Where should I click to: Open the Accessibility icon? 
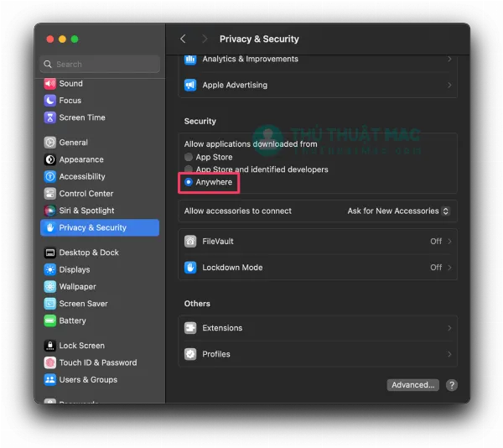point(49,176)
